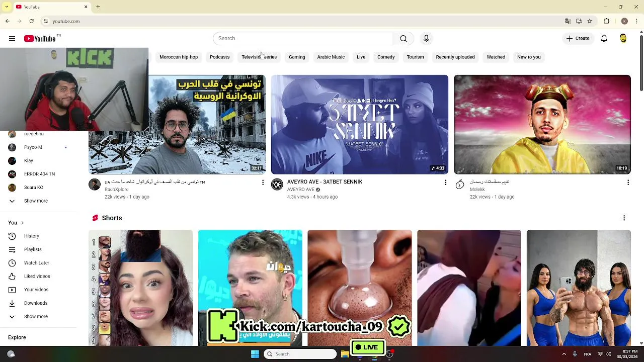Viewport: 644px width, 362px height.
Task: Click the magnifier search button
Action: tap(404, 39)
